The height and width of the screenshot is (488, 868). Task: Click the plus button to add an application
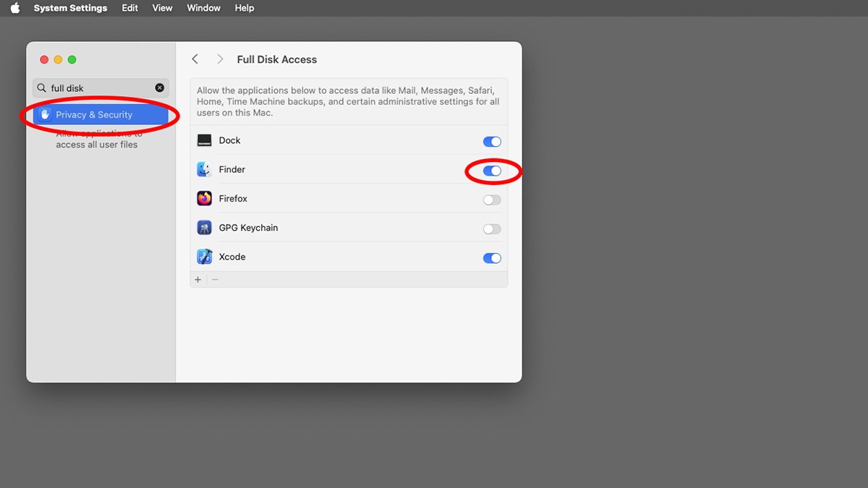point(198,280)
